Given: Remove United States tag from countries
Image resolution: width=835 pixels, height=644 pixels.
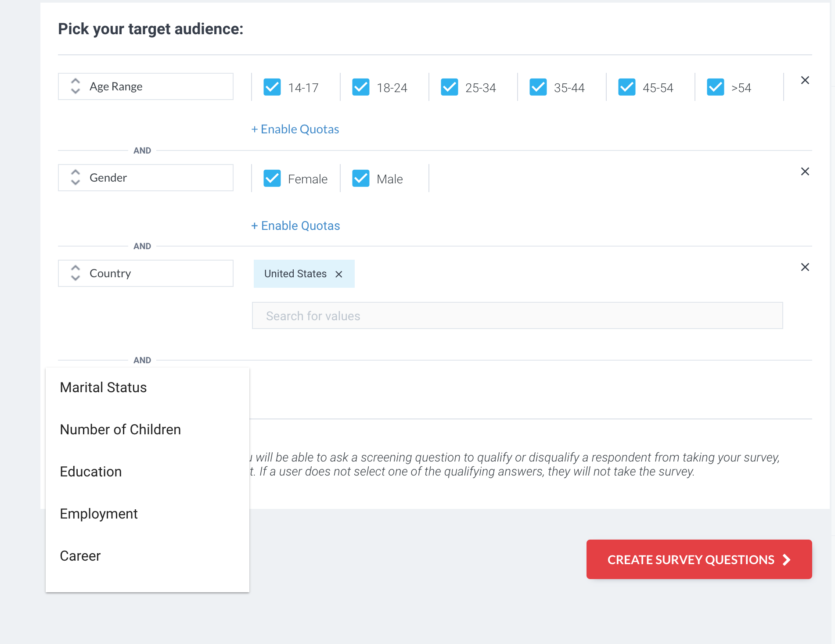Looking at the screenshot, I should [x=338, y=274].
